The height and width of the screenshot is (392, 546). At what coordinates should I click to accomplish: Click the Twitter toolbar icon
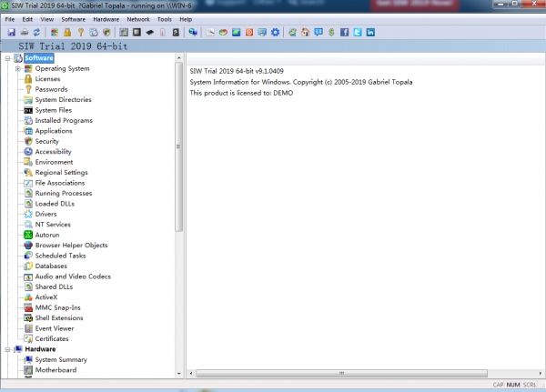pyautogui.click(x=358, y=33)
